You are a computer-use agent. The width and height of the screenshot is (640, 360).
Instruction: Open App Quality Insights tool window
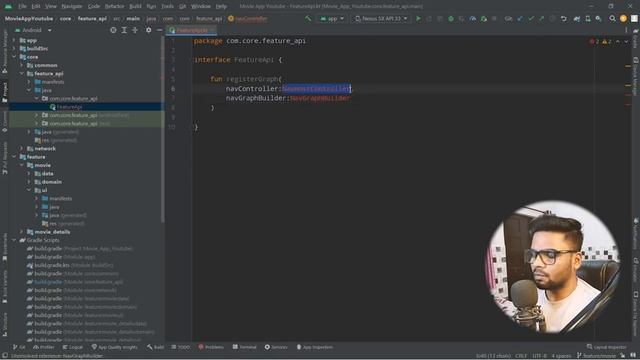[x=115, y=347]
